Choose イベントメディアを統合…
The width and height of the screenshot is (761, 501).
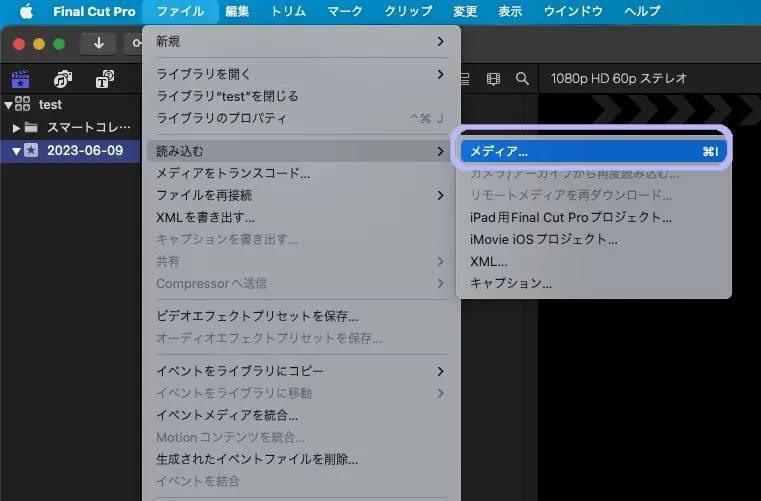301,415
